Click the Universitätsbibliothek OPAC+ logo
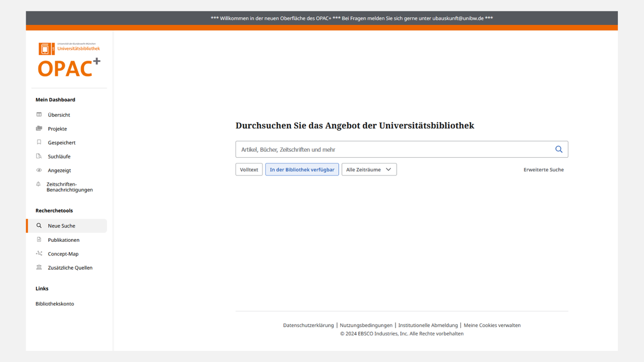 69,60
